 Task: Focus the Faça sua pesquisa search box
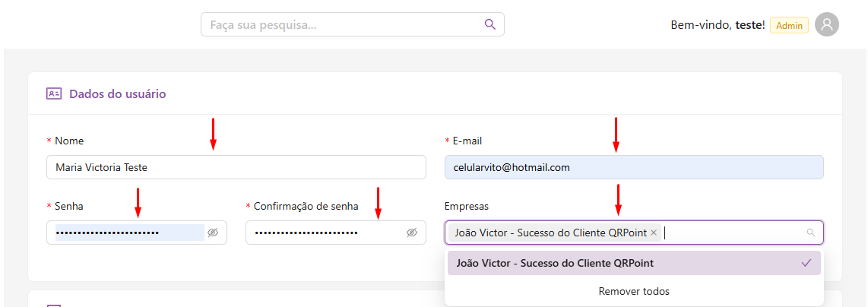point(342,24)
